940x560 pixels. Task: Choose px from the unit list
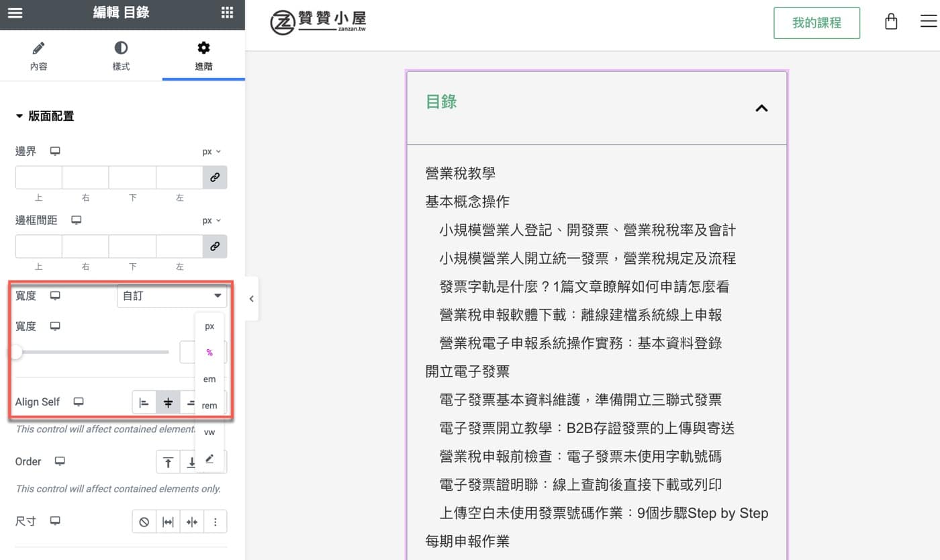tap(209, 326)
